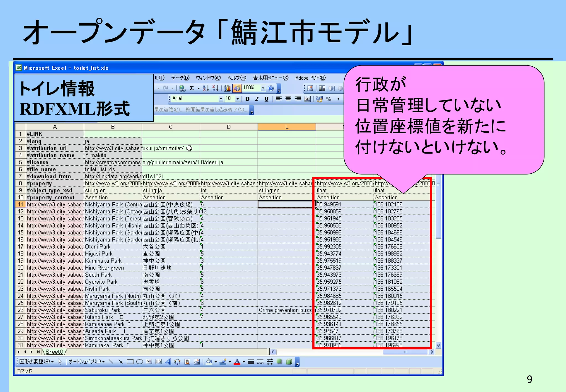Merge and center selected cells
This screenshot has width=566, height=392.
point(307,99)
